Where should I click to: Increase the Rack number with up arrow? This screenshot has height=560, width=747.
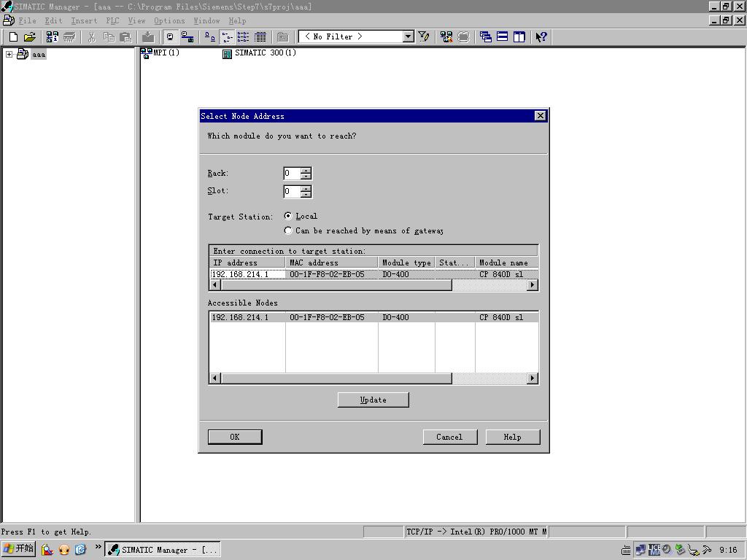pyautogui.click(x=306, y=170)
